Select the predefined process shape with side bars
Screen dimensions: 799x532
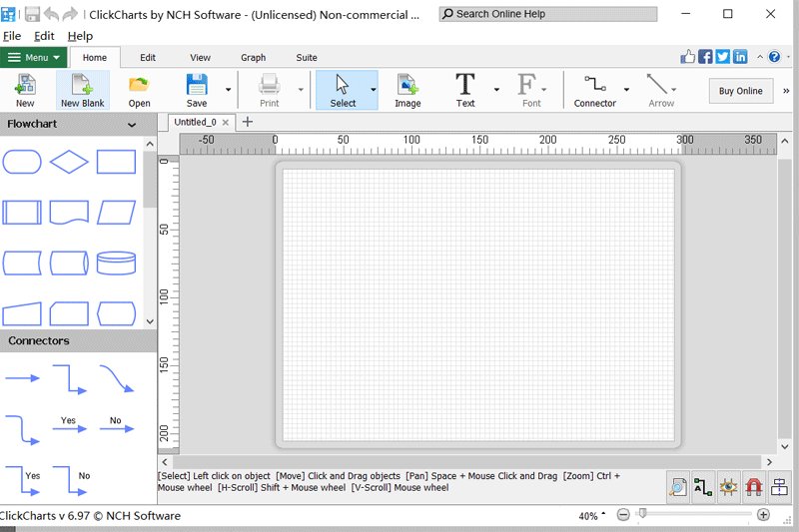(22, 213)
